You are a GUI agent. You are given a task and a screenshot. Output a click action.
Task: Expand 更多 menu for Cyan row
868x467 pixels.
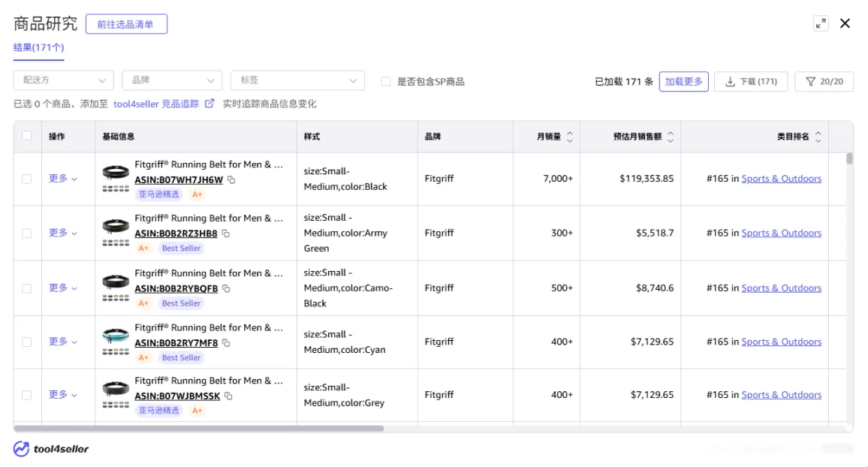[x=62, y=342]
